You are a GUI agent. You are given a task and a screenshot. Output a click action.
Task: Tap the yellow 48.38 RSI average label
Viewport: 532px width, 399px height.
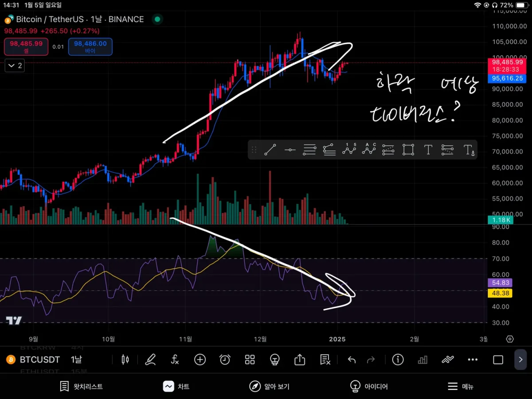[x=500, y=293]
